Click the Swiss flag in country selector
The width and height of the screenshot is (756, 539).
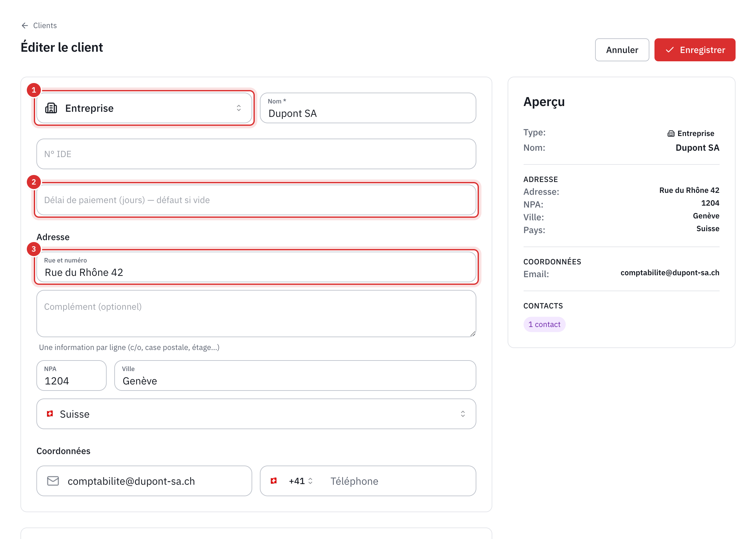click(x=50, y=414)
